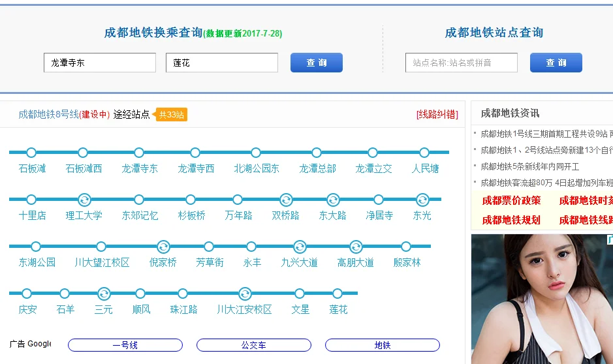This screenshot has height=364, width=613.
Task: Open the 成都地铁8号线 line link
Action: 48,114
